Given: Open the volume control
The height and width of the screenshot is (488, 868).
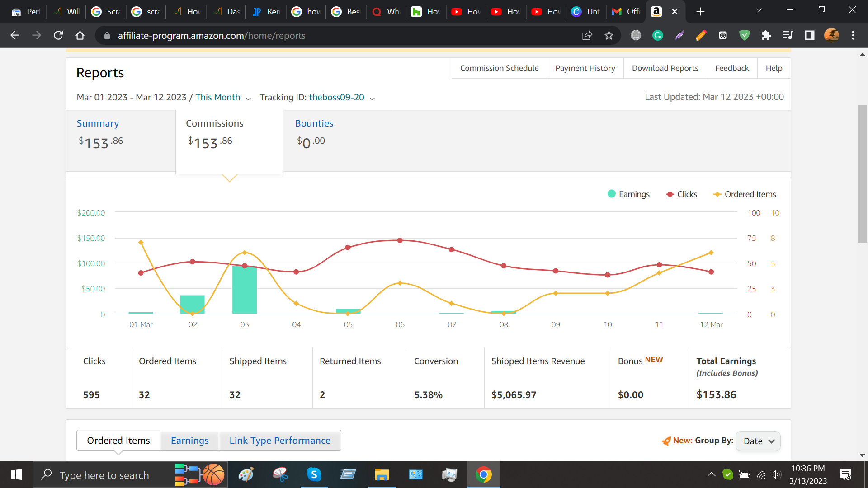Looking at the screenshot, I should 776,474.
